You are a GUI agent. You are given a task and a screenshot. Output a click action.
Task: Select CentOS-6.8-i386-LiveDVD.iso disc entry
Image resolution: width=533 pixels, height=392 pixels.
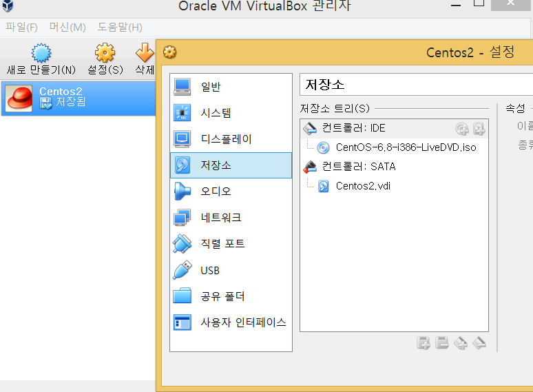(395, 147)
